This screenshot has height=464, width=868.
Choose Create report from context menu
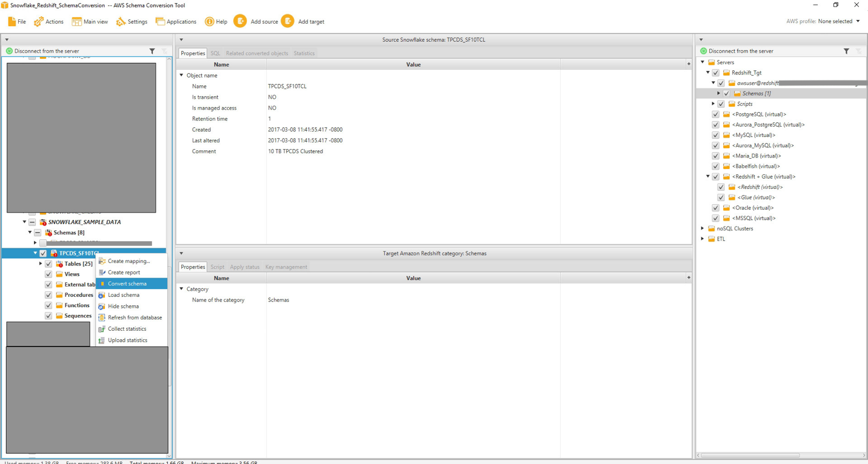tap(132, 273)
